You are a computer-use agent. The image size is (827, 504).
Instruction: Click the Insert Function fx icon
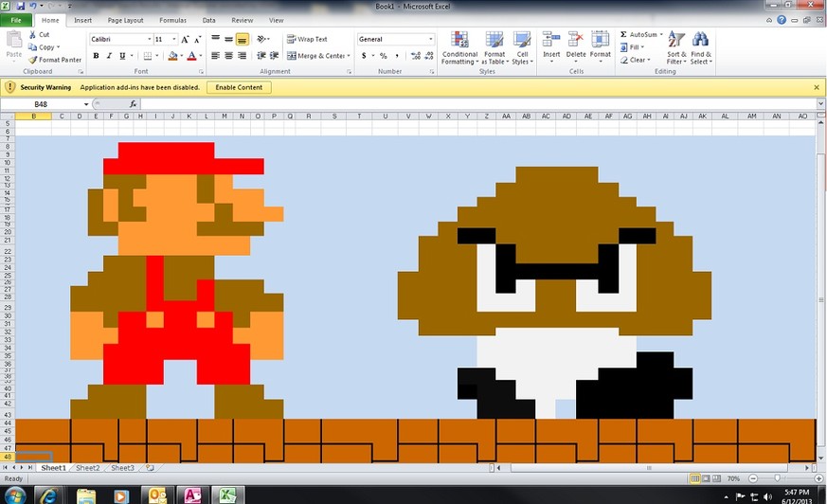[x=133, y=104]
